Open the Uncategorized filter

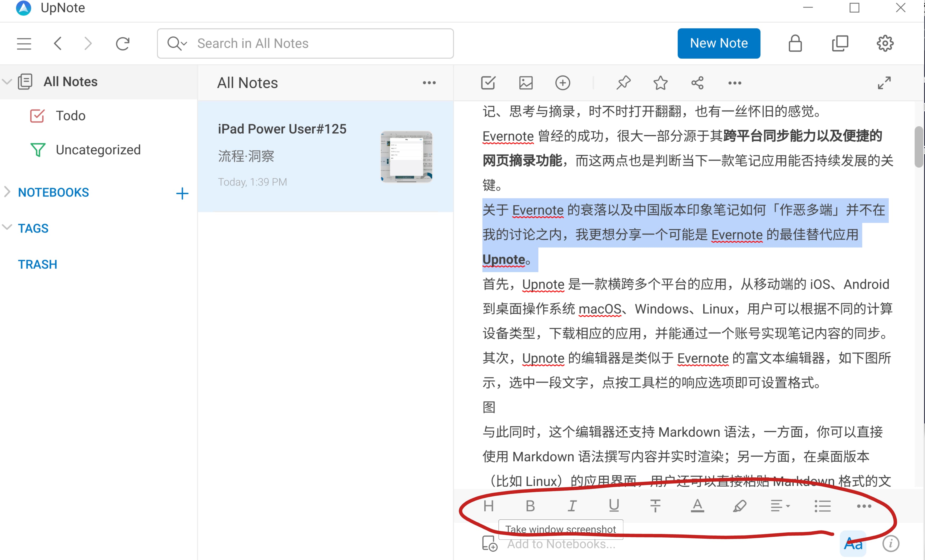98,150
